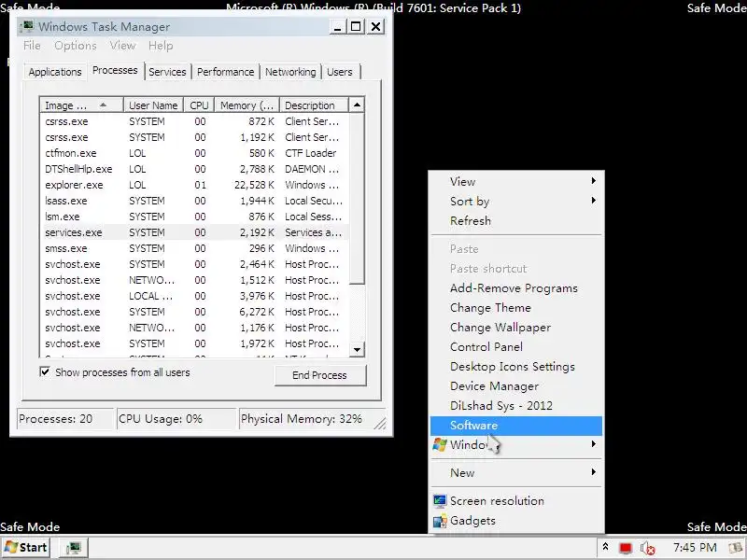Viewport: 747px width, 560px height.
Task: Open the Help menu
Action: [x=161, y=46]
